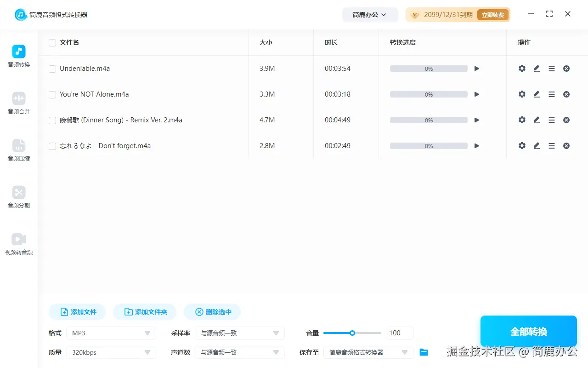Start converting 忘れるなよ - Don't forget.m4a
Screen dimensions: 588x368
[477, 146]
